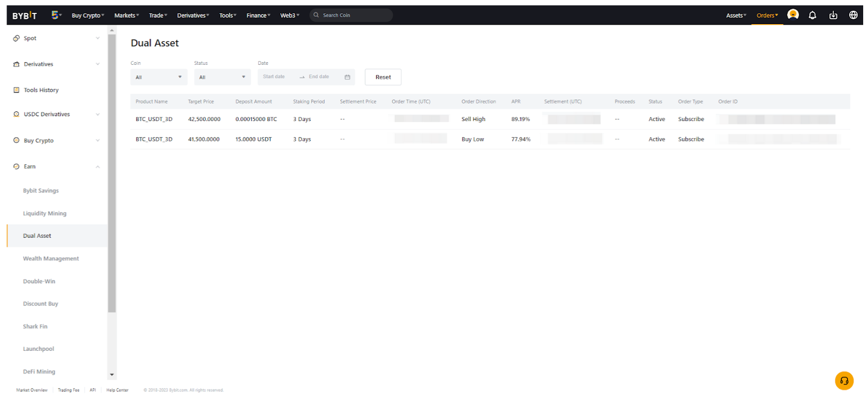
Task: Expand the USDC Derivatives section
Action: (x=98, y=115)
